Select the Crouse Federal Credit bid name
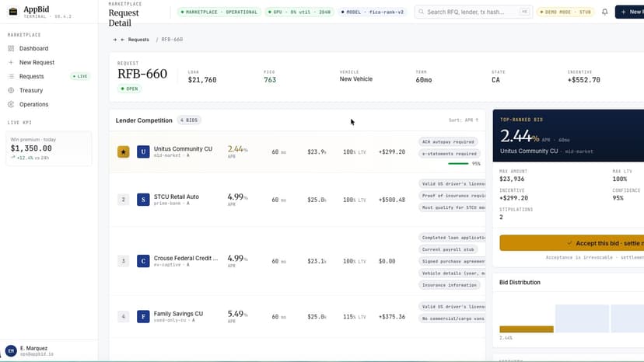The width and height of the screenshot is (644, 362). (x=186, y=258)
